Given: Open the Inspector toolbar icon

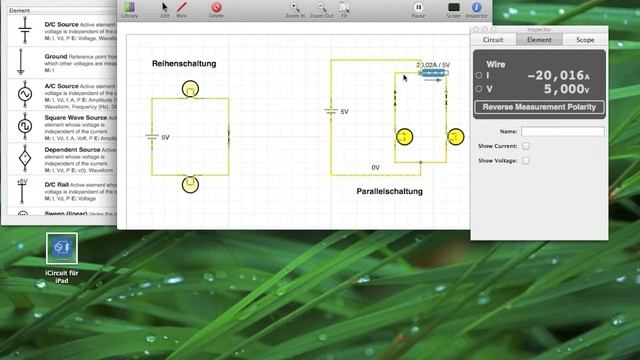Looking at the screenshot, I should pos(476,10).
